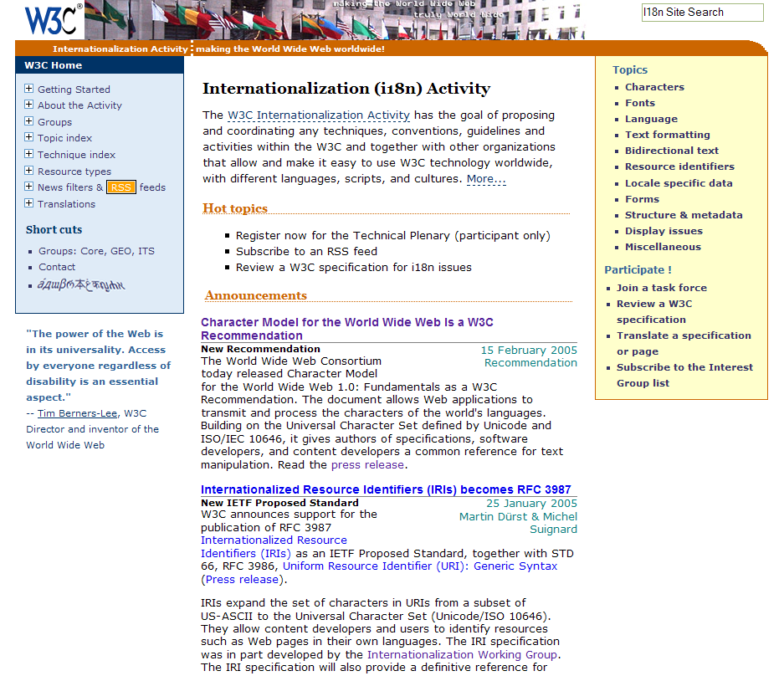Expand the Technique index section
The height and width of the screenshot is (676, 784).
[29, 153]
